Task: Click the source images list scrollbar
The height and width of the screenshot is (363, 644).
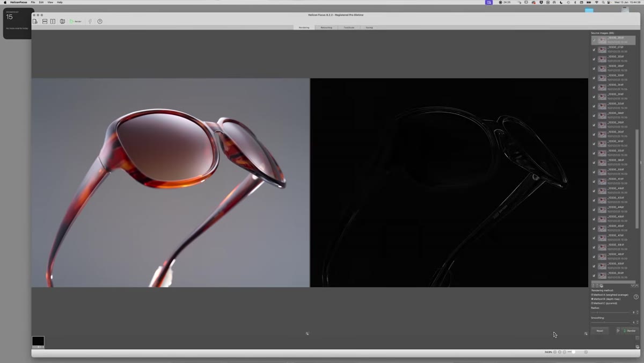Action: 637,179
